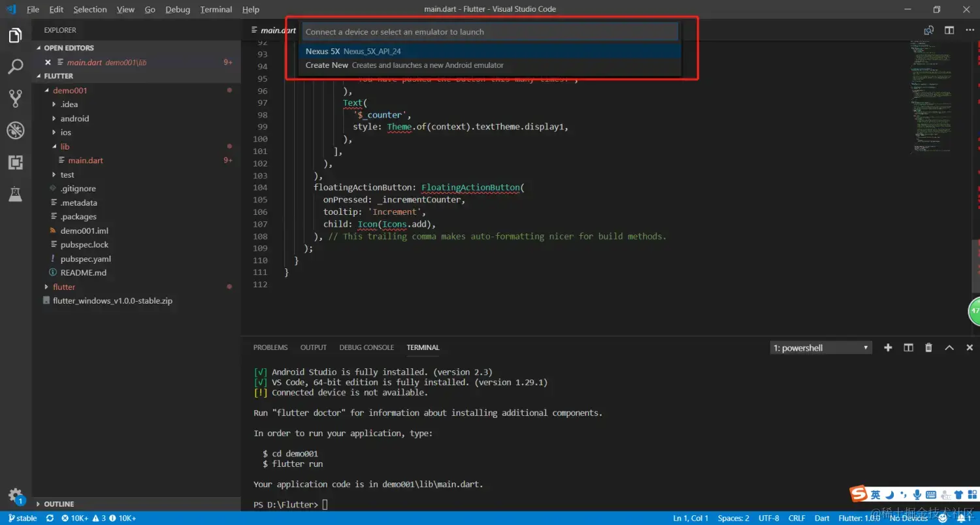Open the Debug view in activity bar
This screenshot has width=980, height=525.
point(16,130)
